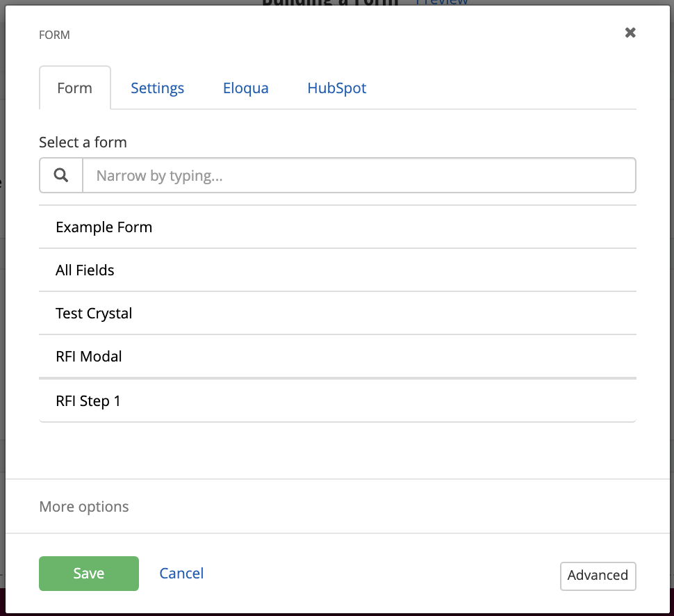Screen dimensions: 674x616
Task: Choose Example Form from the list
Action: click(x=104, y=227)
